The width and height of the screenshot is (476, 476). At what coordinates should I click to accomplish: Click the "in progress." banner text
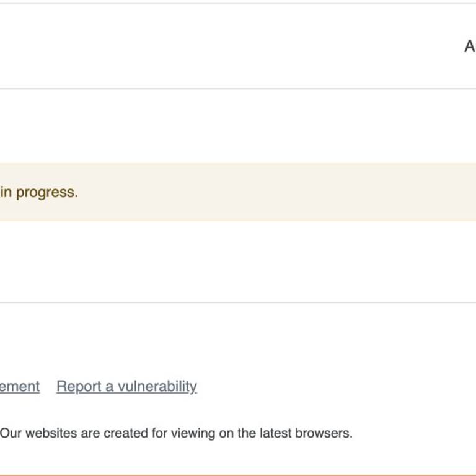coord(39,192)
